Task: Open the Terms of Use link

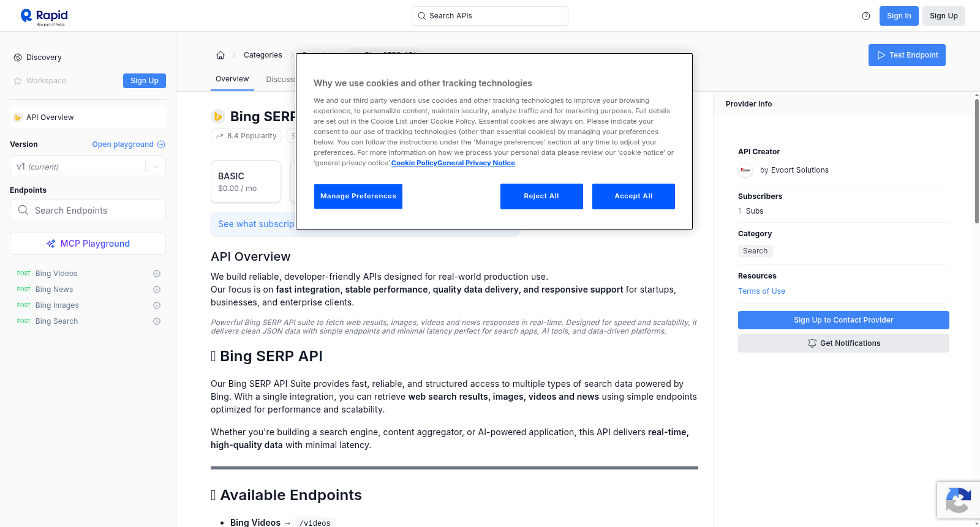Action: click(x=761, y=291)
